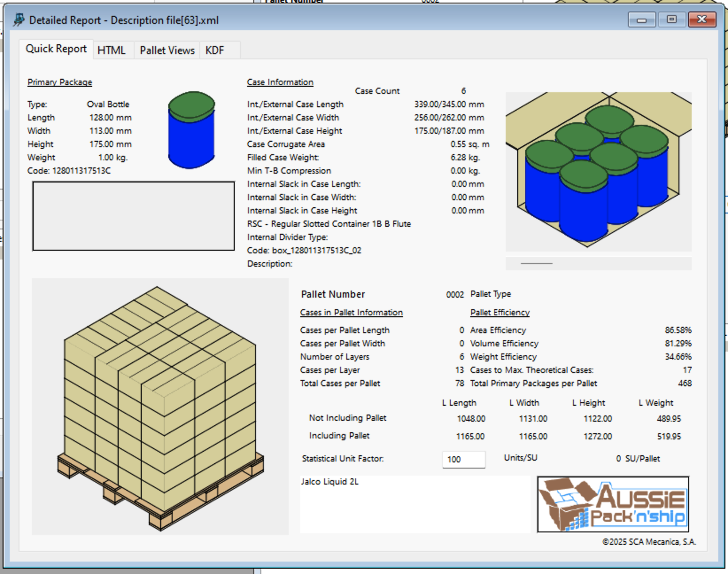
Task: Switch to the Quick Report tab
Action: tap(56, 49)
